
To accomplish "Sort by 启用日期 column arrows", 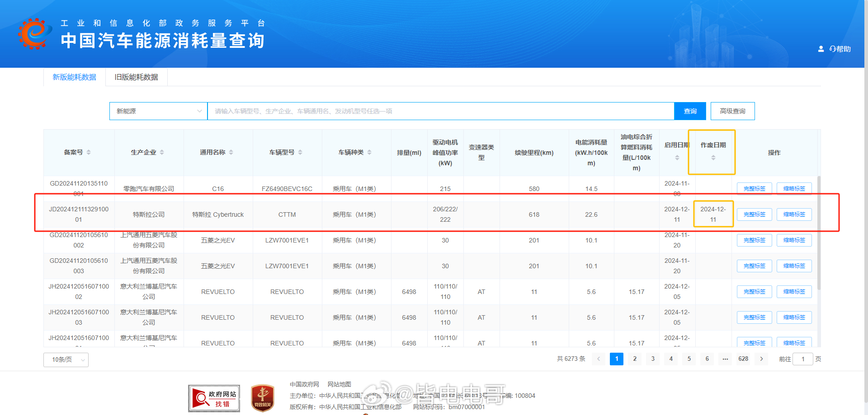I will pyautogui.click(x=677, y=158).
